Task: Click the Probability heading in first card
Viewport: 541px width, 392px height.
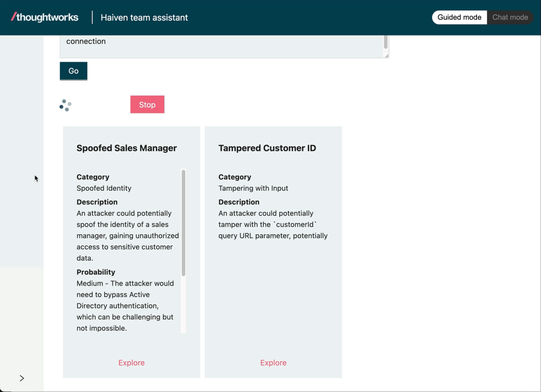Action: tap(96, 272)
